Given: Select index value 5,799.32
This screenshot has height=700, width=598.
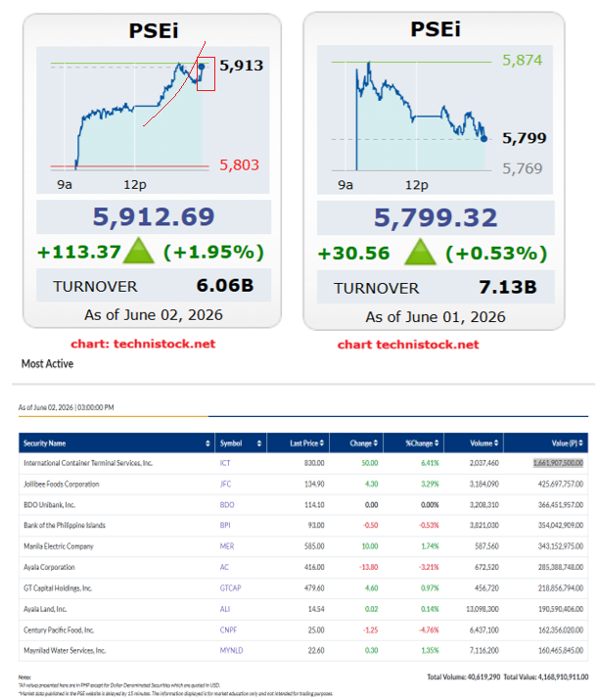Looking at the screenshot, I should coord(436,218).
